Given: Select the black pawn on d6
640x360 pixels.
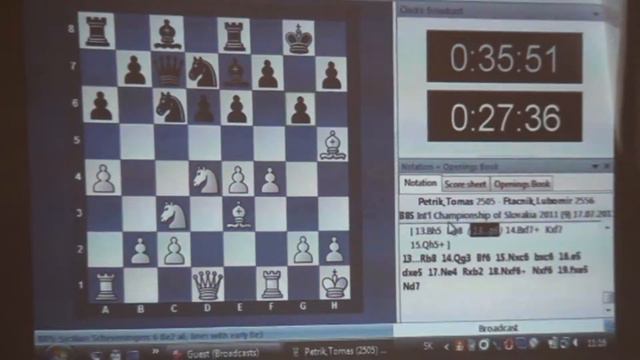Looking at the screenshot, I should point(204,109).
